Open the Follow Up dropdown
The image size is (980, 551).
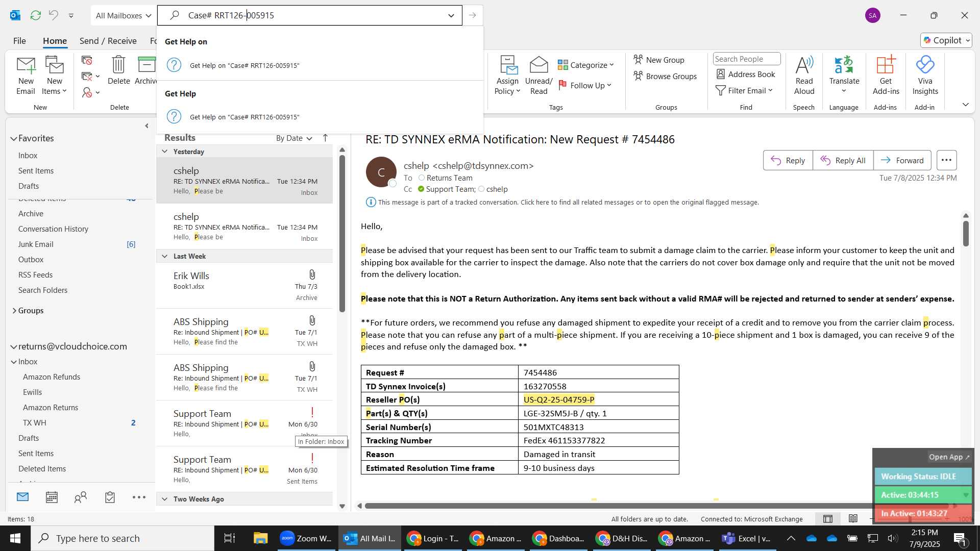585,85
